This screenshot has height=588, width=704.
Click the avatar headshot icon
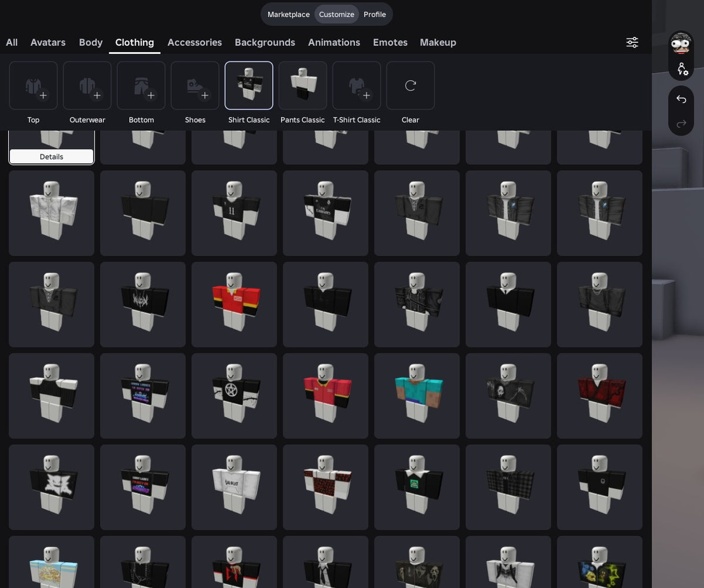point(681,44)
